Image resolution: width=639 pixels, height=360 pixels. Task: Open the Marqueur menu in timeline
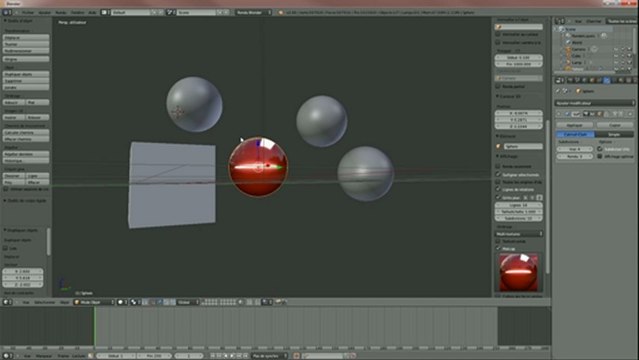43,356
